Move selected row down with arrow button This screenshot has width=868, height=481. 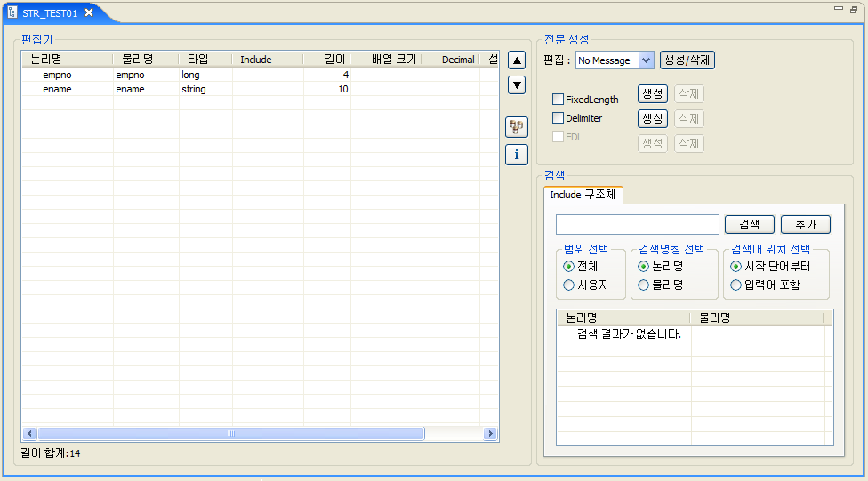click(x=517, y=84)
